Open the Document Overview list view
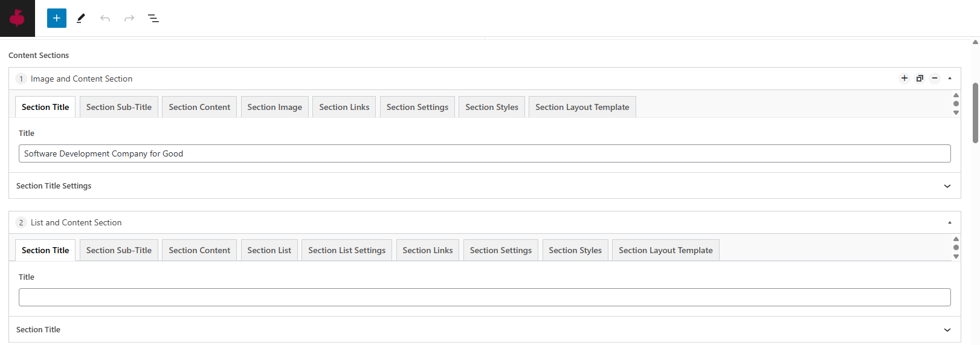 pyautogui.click(x=153, y=18)
